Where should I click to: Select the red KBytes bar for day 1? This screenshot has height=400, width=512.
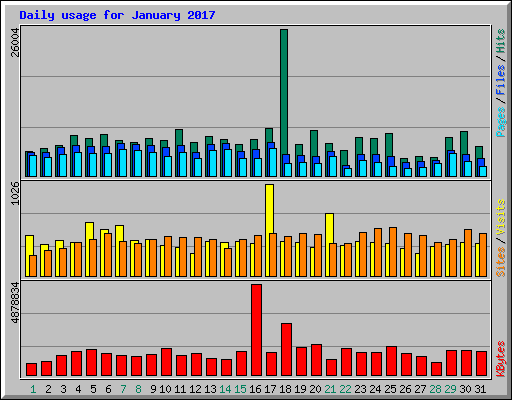31,370
